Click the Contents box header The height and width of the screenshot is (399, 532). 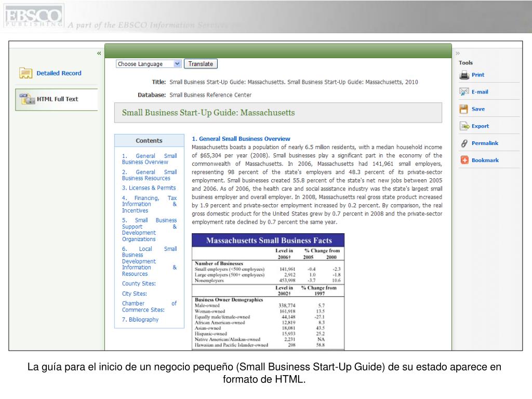149,140
